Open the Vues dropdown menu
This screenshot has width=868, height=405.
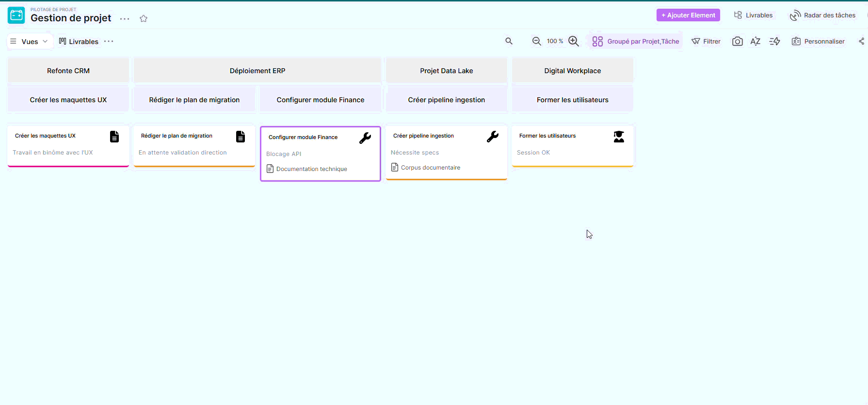(30, 42)
